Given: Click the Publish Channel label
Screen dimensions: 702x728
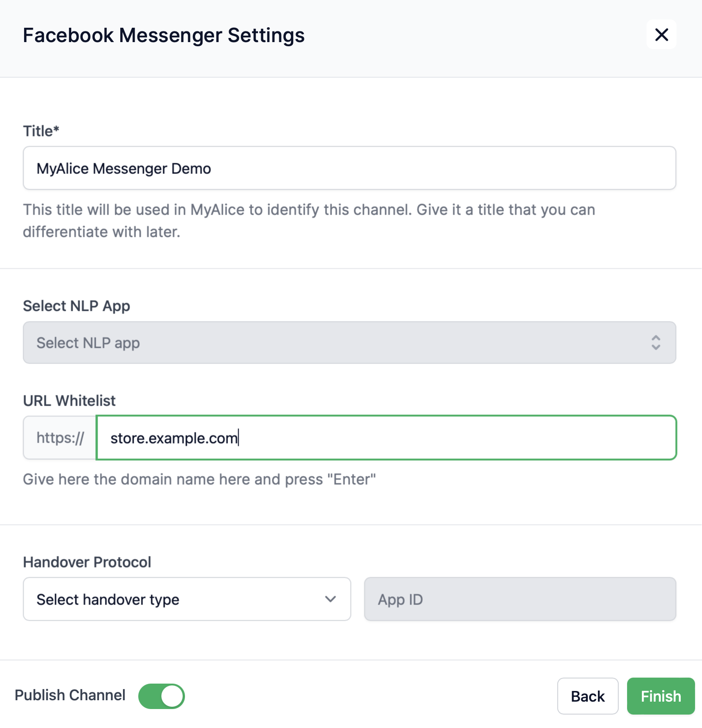Looking at the screenshot, I should tap(70, 695).
